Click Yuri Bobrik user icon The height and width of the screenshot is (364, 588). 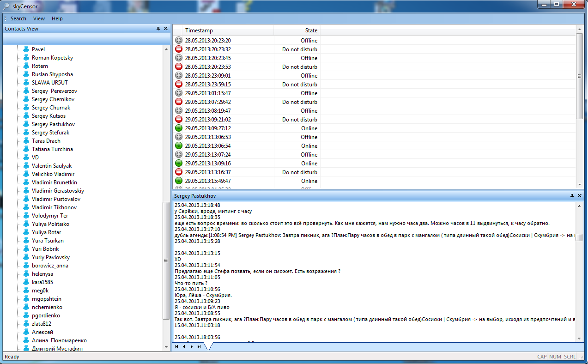pyautogui.click(x=26, y=249)
